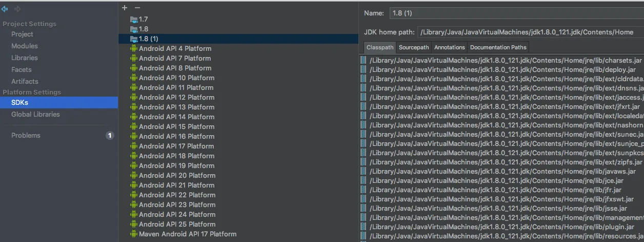Click the jar icon beside jce.jar
The image size is (644, 242).
tap(364, 180)
